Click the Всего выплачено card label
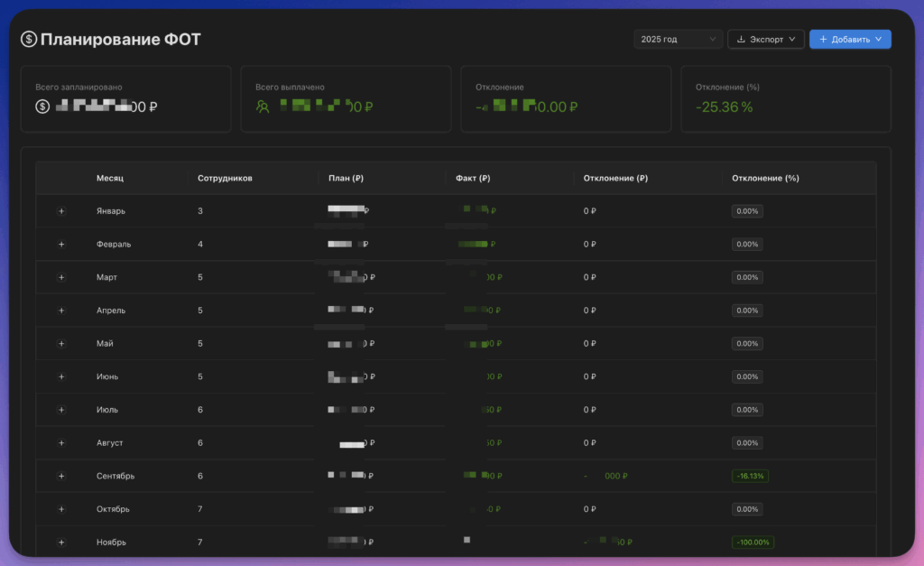This screenshot has height=566, width=924. pyautogui.click(x=290, y=88)
